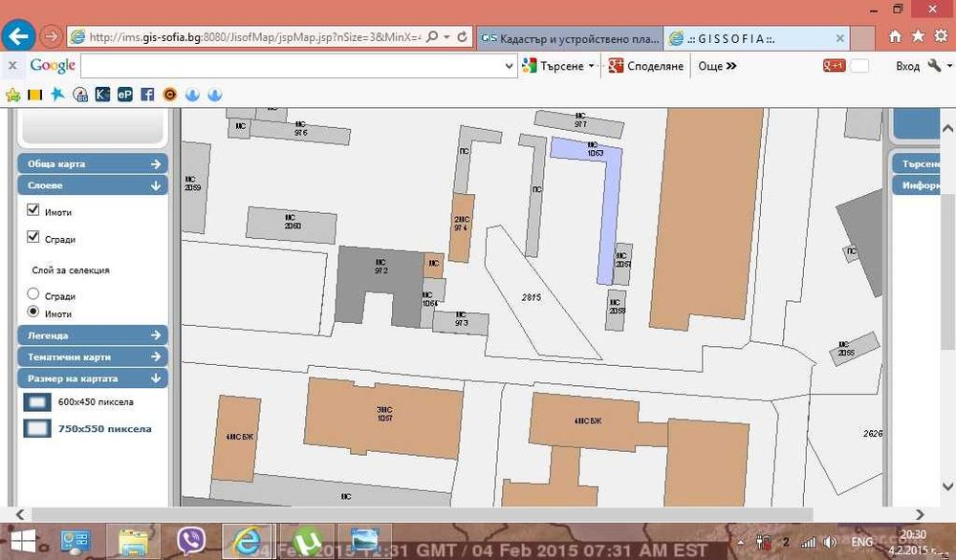Image resolution: width=956 pixels, height=560 pixels.
Task: Collapse the Слоеве layers panel
Action: (92, 185)
